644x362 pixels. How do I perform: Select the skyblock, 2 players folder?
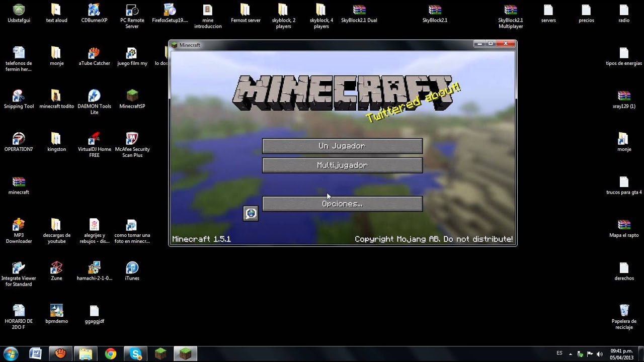(x=283, y=17)
